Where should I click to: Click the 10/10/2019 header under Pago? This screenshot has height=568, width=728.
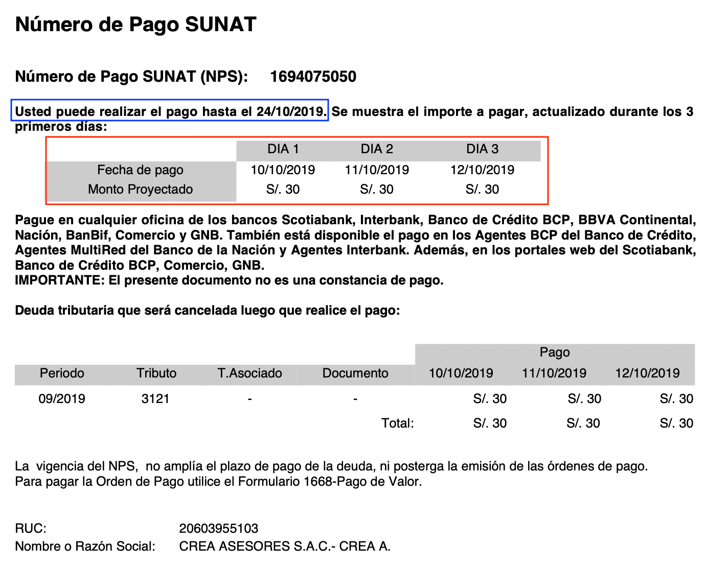(461, 373)
